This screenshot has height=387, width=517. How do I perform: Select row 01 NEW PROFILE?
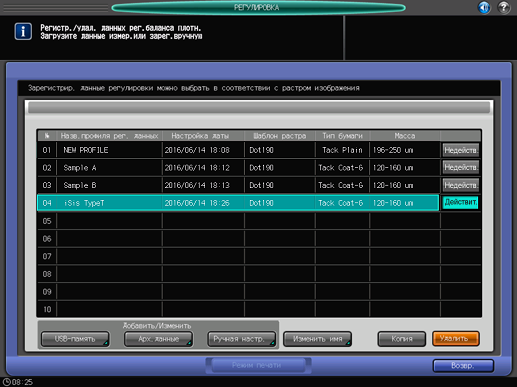[238, 150]
